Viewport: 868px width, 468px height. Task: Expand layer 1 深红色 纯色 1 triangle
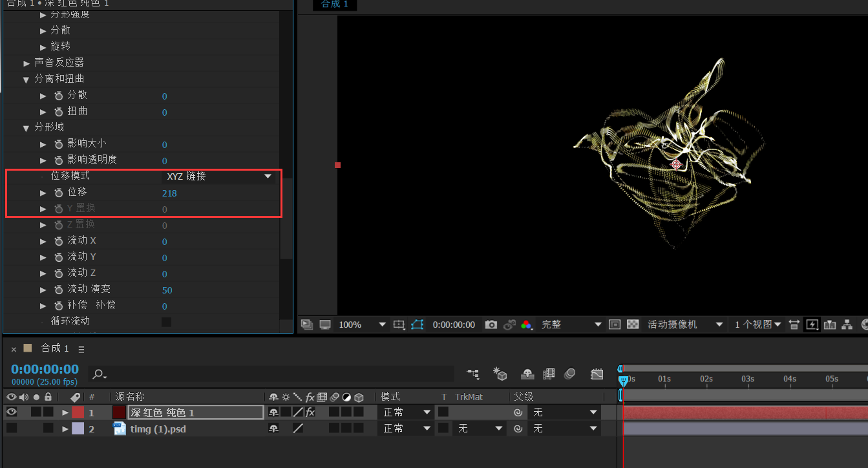[x=65, y=412]
